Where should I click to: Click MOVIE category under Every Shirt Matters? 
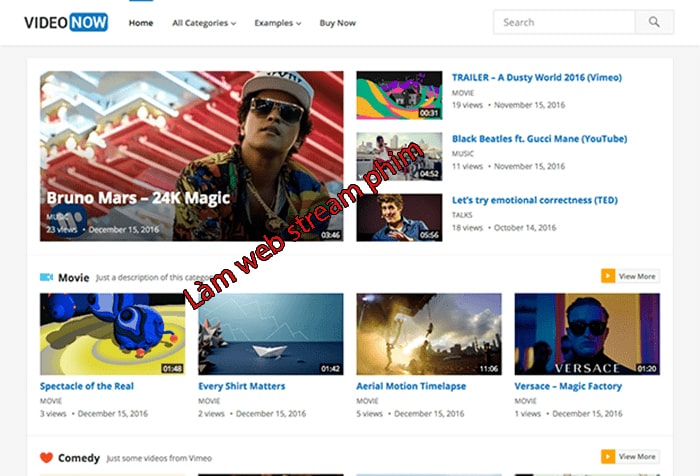tap(209, 401)
